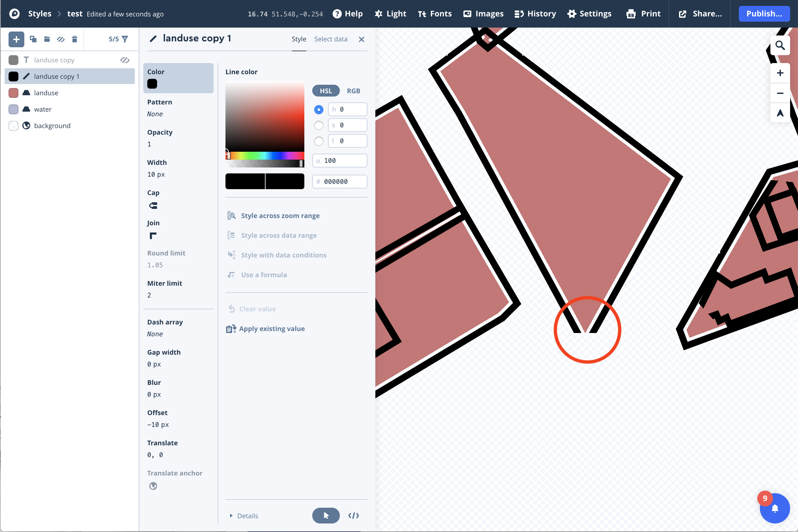Delete the selected layer
Viewport: 798px width, 532px height.
pos(75,39)
